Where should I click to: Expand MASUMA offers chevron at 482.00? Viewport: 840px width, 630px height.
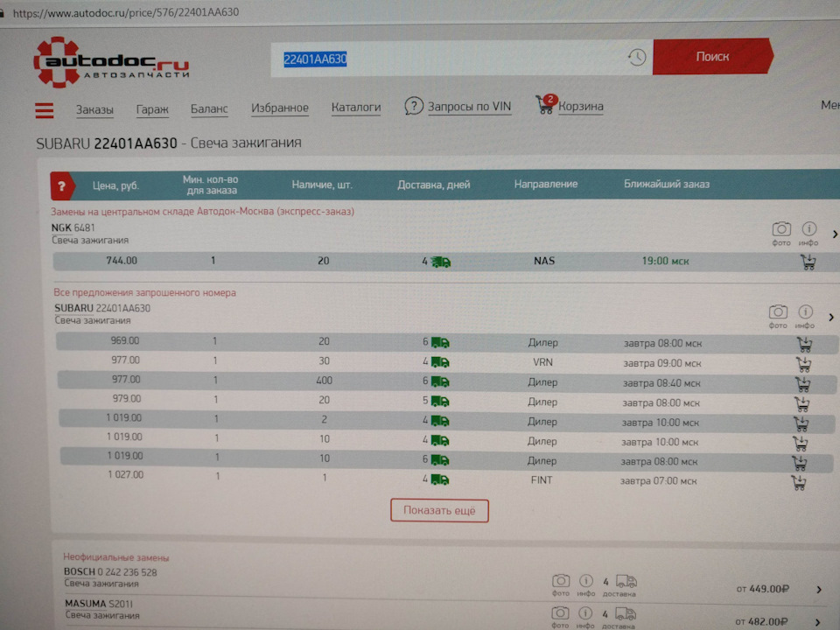(x=817, y=622)
